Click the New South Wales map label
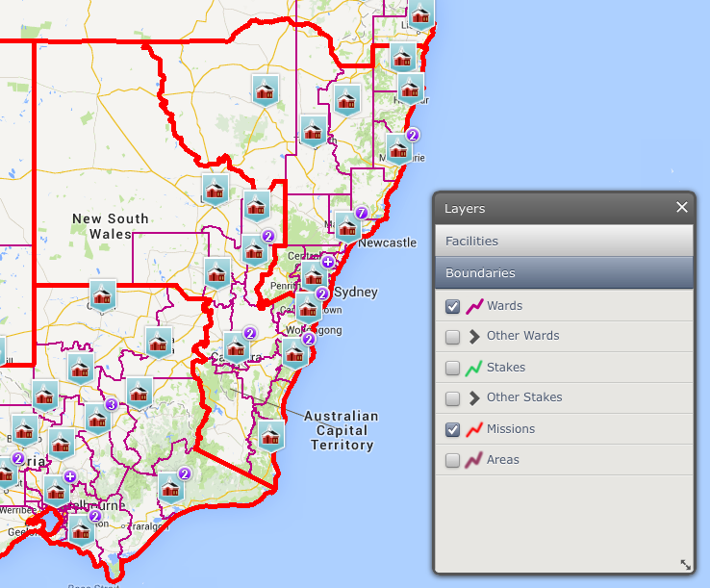This screenshot has width=710, height=588. (x=111, y=226)
